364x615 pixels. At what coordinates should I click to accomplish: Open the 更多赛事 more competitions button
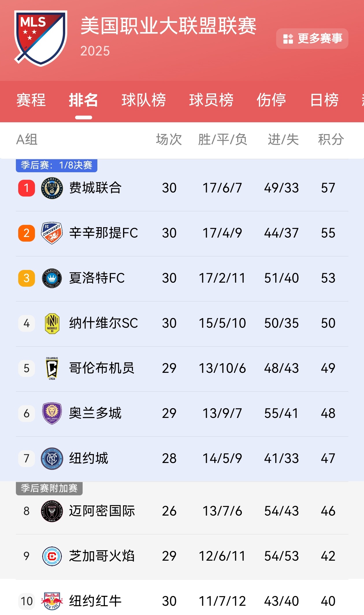[x=312, y=38]
